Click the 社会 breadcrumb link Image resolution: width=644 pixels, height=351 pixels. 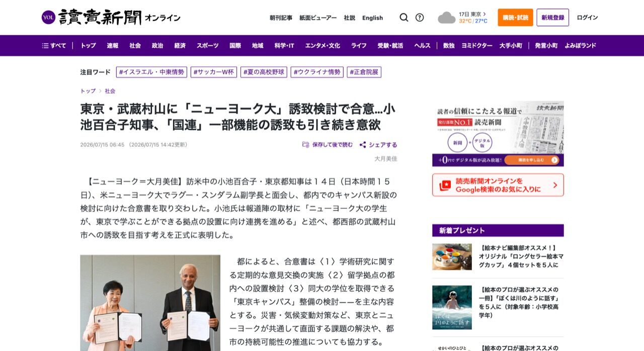(110, 91)
